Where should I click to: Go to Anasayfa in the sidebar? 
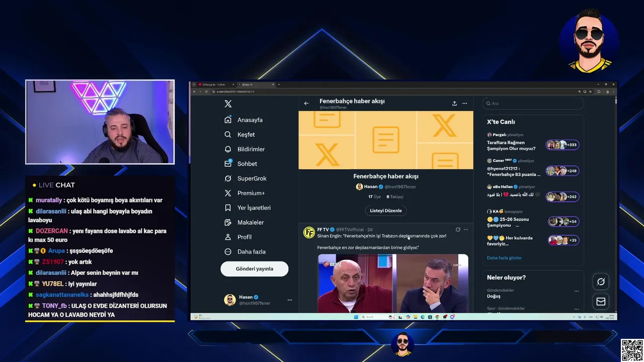(x=244, y=120)
